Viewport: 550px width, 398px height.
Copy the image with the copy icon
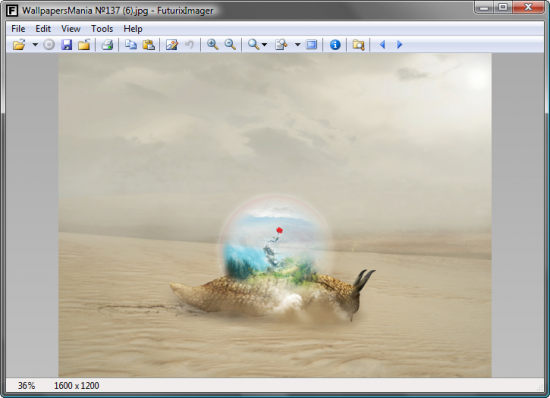[x=131, y=45]
